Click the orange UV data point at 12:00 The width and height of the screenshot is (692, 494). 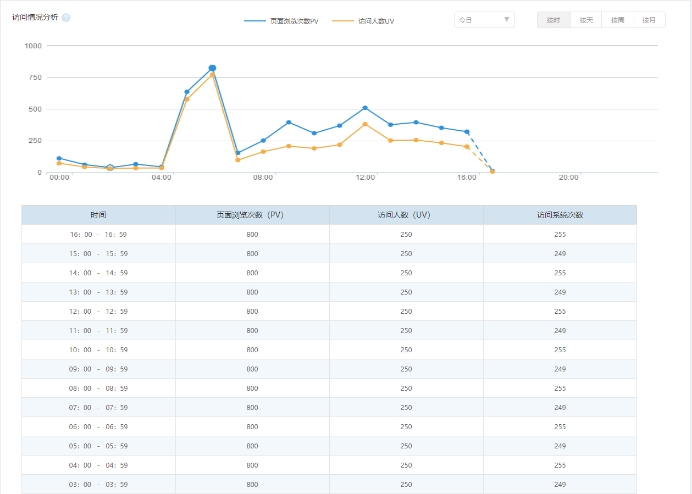[365, 124]
